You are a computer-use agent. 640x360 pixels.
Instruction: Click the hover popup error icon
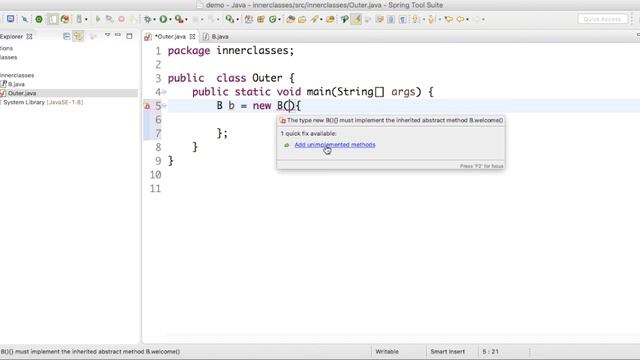[282, 120]
